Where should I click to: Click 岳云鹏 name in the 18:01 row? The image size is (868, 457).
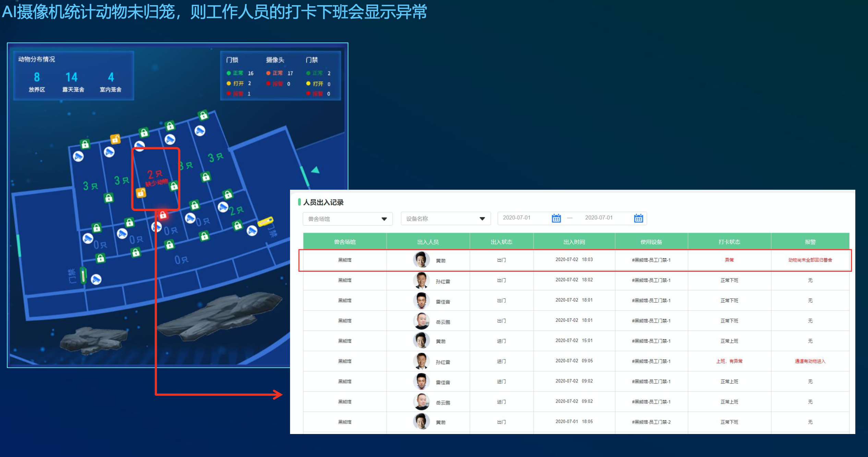(x=443, y=322)
